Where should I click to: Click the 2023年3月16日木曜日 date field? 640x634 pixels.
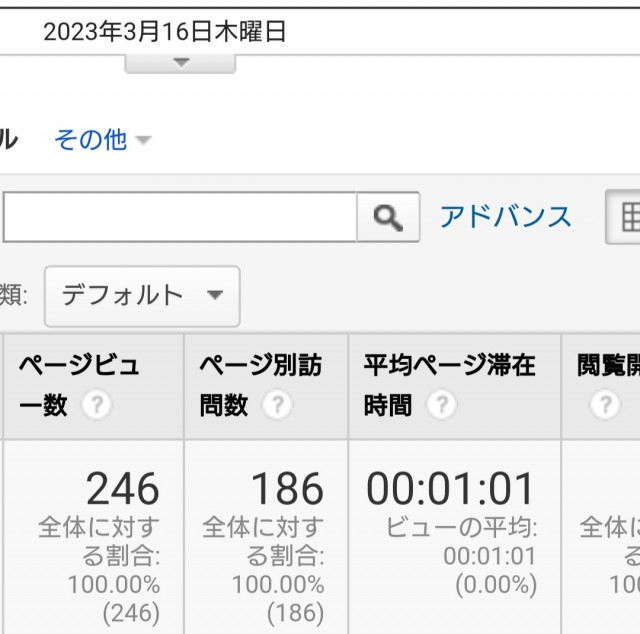165,32
